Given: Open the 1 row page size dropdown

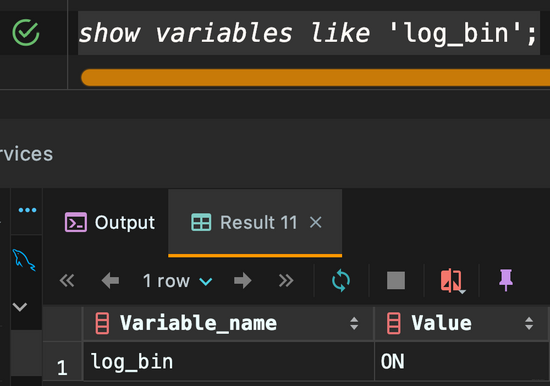Looking at the screenshot, I should (177, 281).
